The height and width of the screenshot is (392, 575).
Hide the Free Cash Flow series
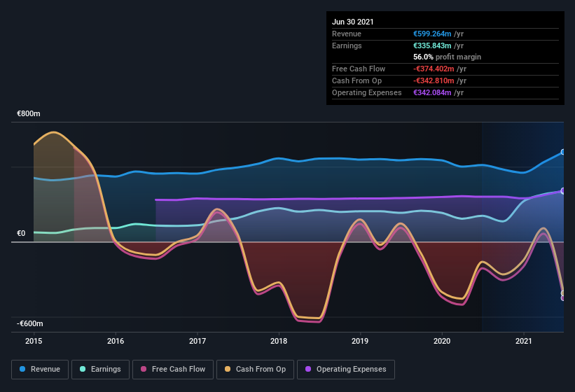point(174,369)
